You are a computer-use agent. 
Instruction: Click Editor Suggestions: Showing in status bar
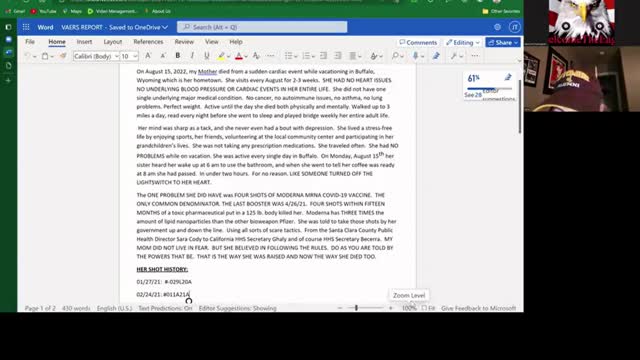[x=238, y=308]
